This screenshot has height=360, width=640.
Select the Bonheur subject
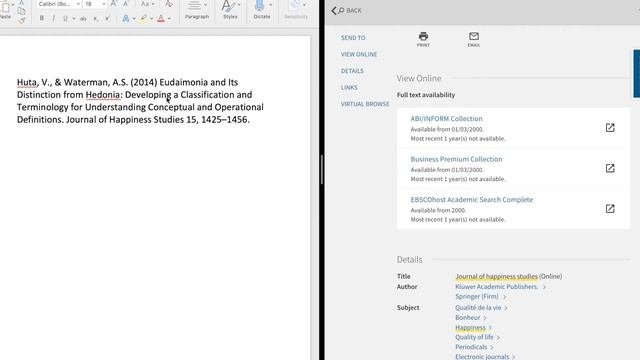coord(468,318)
